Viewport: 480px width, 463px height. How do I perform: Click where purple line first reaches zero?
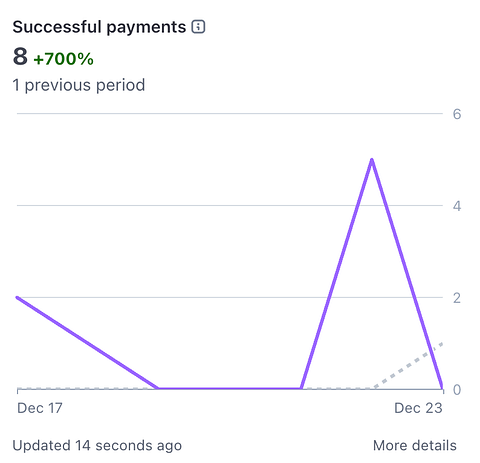tap(158, 388)
